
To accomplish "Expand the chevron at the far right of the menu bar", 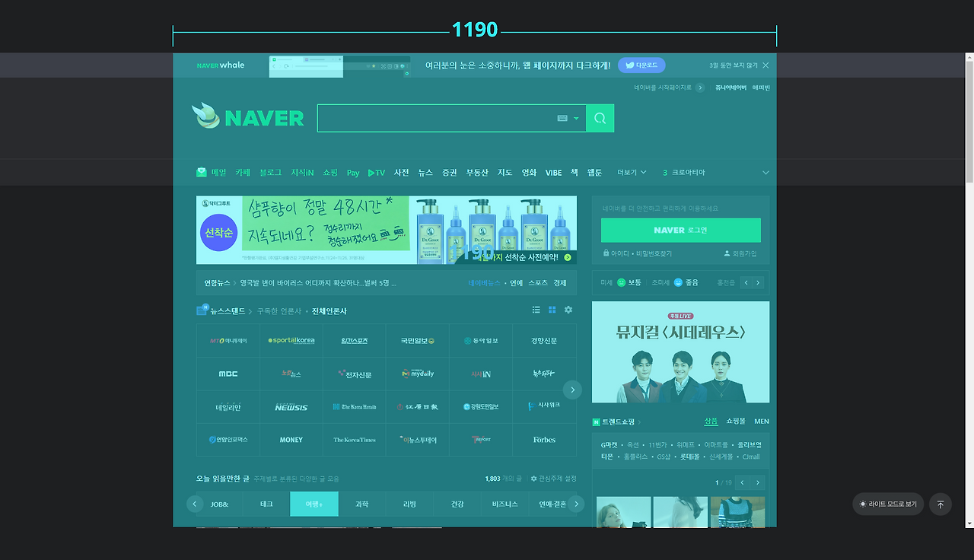I will 766,172.
